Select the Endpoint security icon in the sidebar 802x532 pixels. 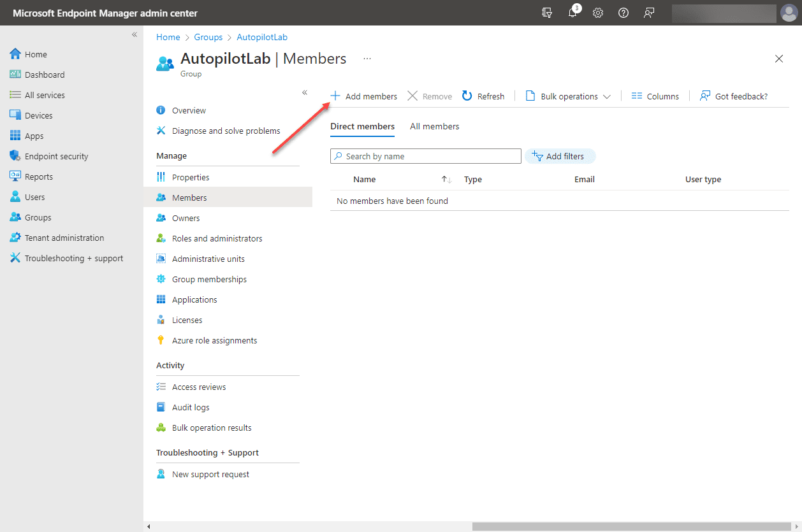click(x=15, y=155)
